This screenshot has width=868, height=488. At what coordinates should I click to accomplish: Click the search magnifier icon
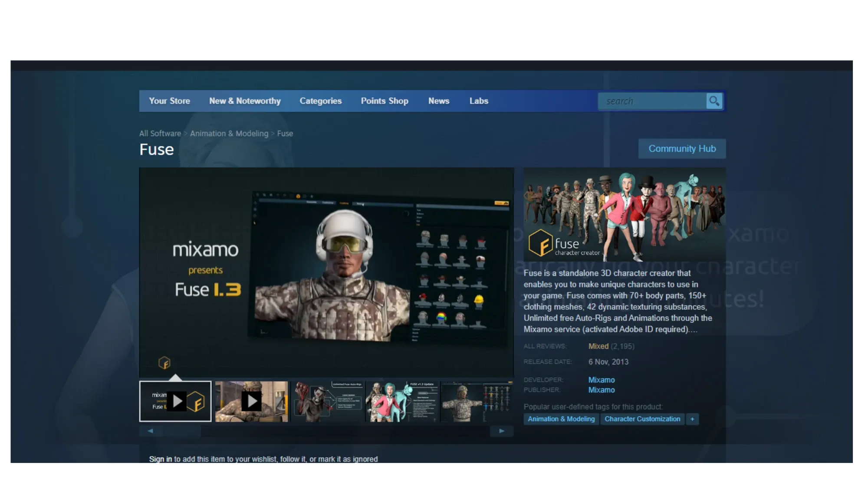coord(714,101)
